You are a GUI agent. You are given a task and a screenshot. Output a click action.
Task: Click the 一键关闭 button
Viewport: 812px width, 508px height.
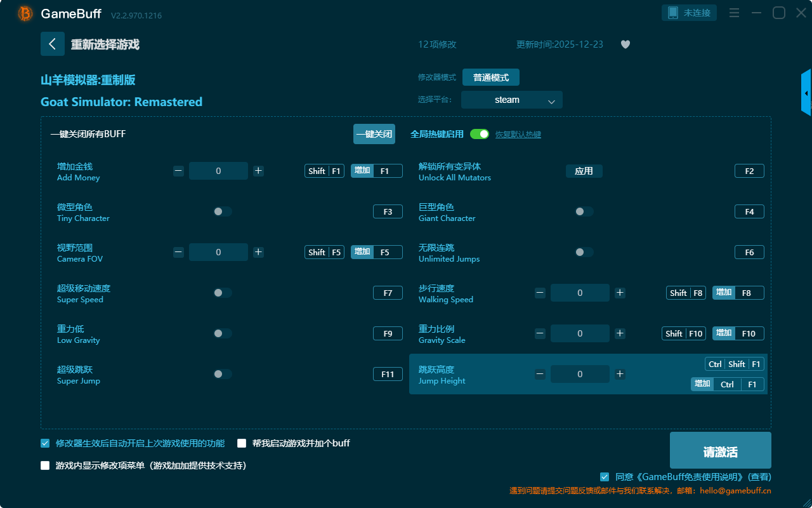pyautogui.click(x=374, y=134)
